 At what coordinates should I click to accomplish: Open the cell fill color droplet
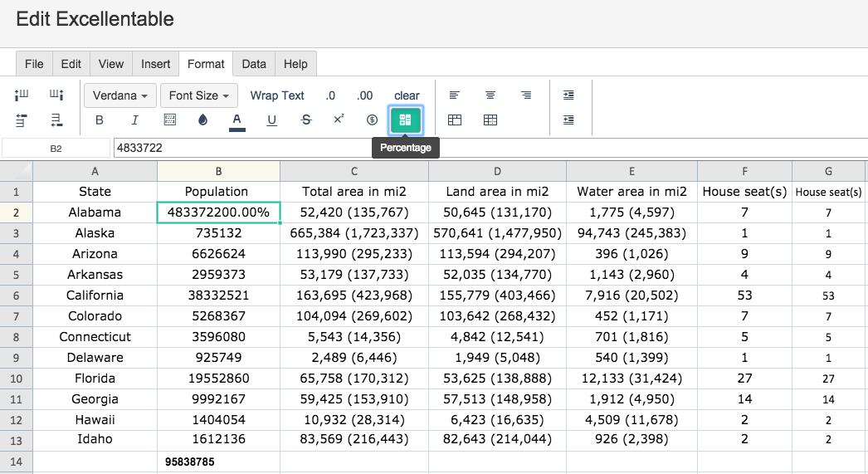[x=202, y=120]
